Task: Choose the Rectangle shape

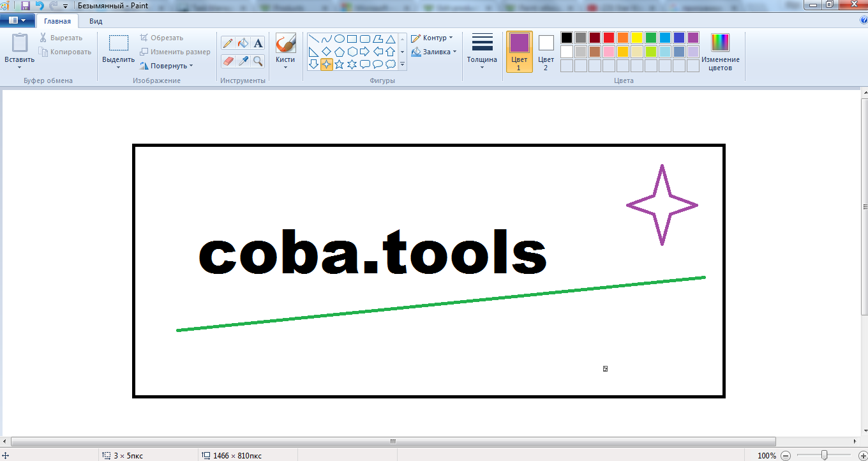Action: point(352,39)
